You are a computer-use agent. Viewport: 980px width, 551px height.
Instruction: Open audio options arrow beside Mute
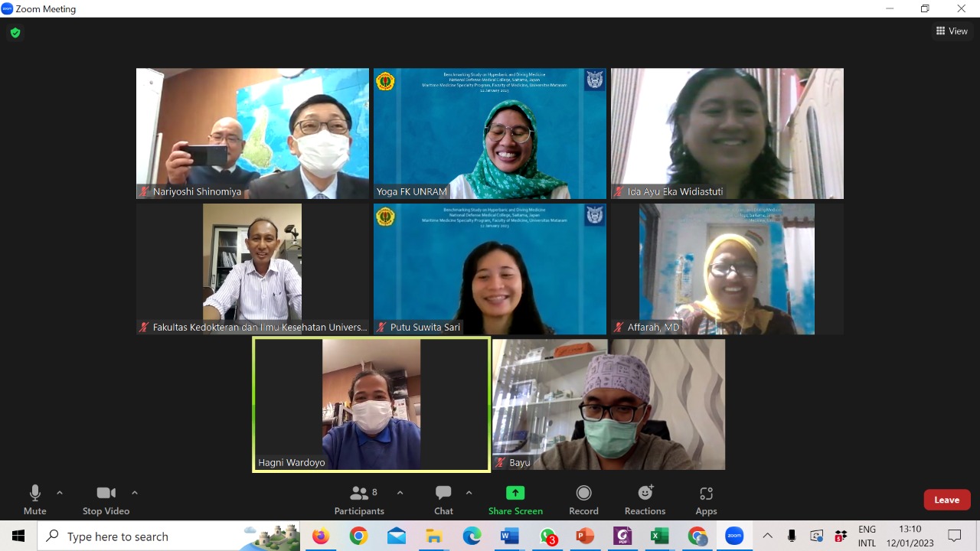60,493
